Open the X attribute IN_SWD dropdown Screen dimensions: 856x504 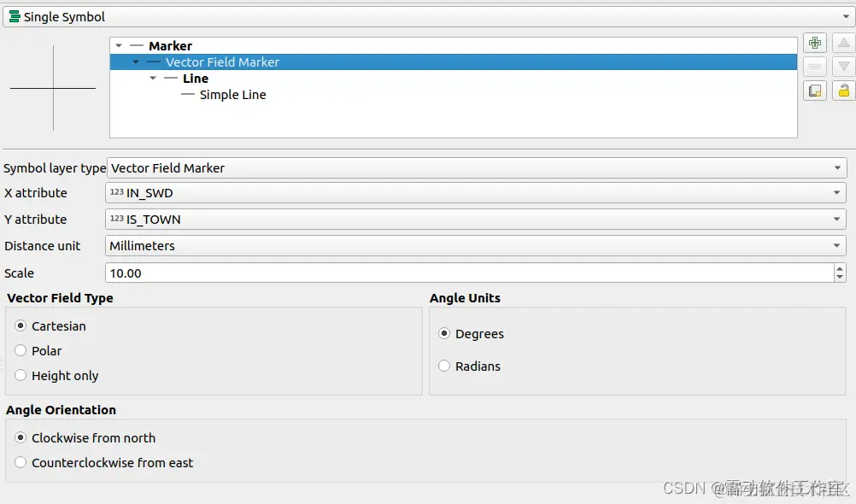[x=476, y=193]
